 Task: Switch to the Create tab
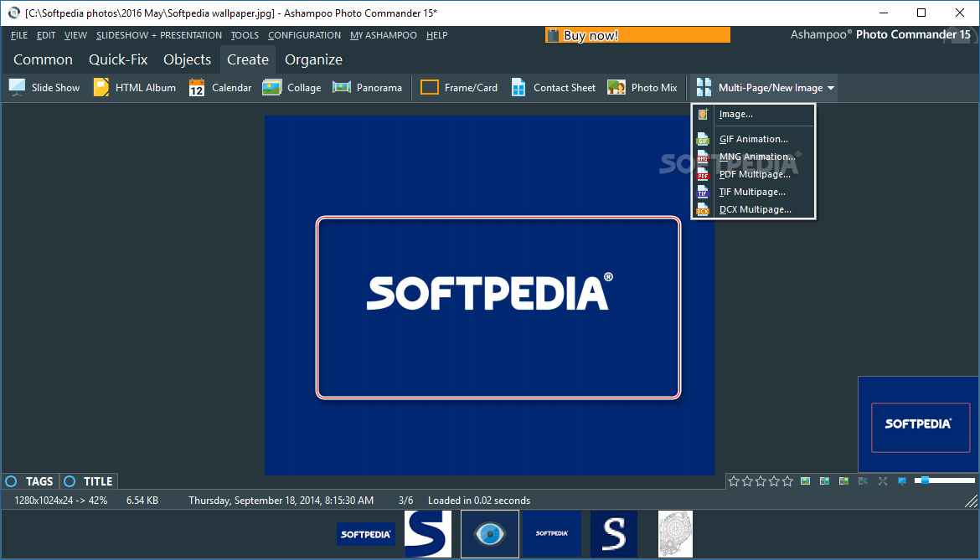(248, 60)
